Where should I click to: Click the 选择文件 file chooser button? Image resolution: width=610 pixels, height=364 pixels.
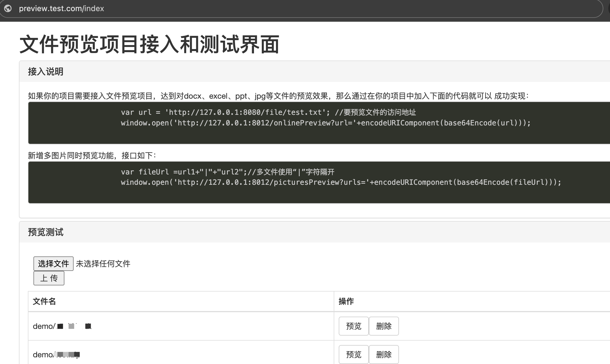[x=53, y=263]
